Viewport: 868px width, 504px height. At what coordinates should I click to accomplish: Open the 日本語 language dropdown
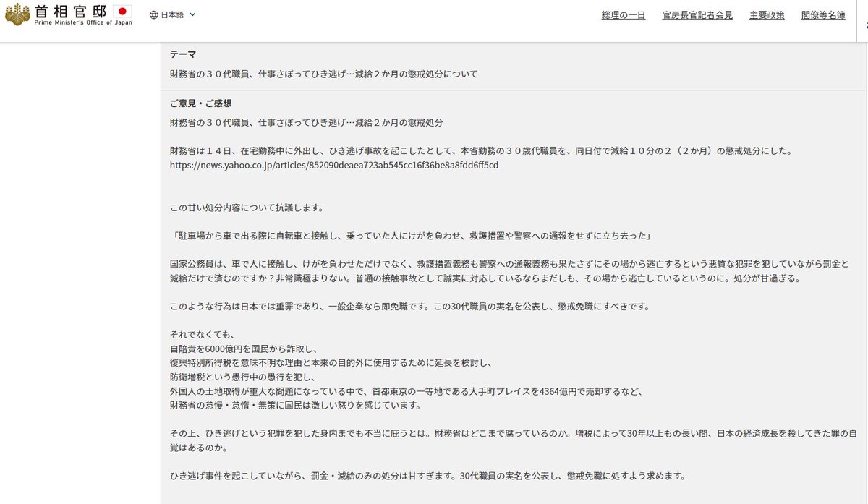pos(173,14)
